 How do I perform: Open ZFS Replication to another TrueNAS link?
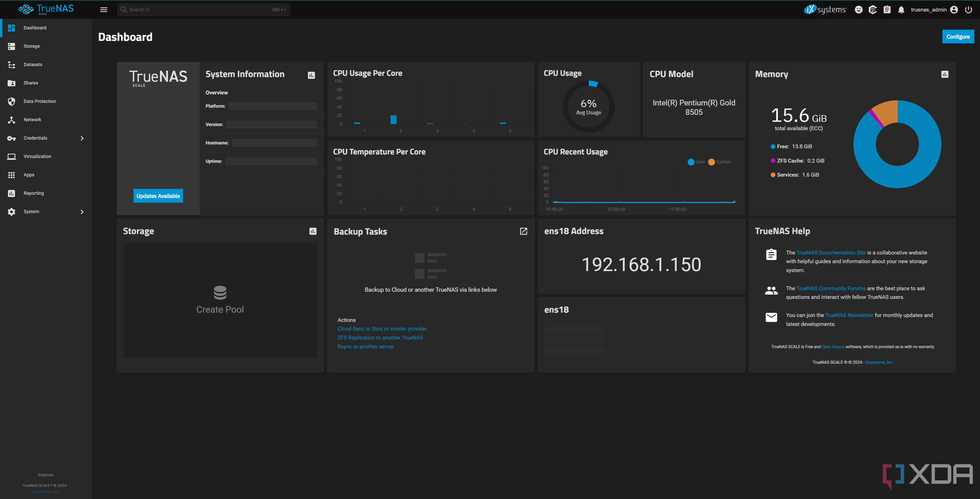[x=380, y=338]
